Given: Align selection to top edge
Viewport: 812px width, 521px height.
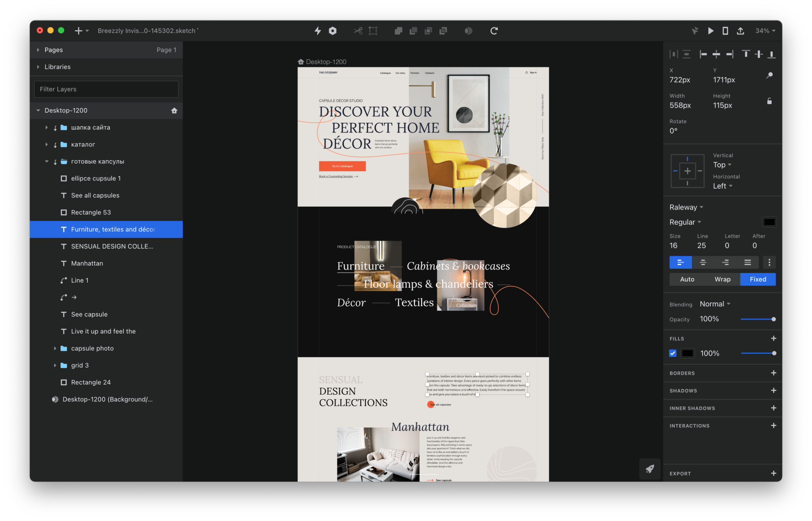Looking at the screenshot, I should coord(746,54).
